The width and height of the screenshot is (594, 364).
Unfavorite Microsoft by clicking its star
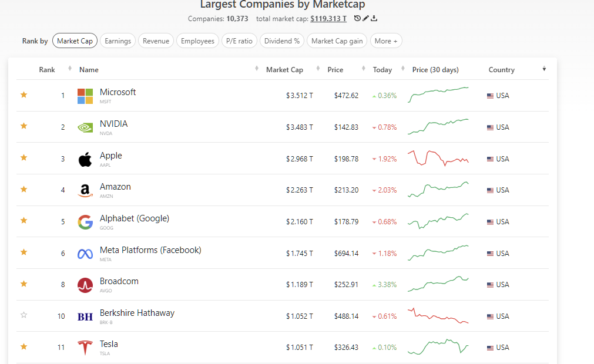[24, 95]
